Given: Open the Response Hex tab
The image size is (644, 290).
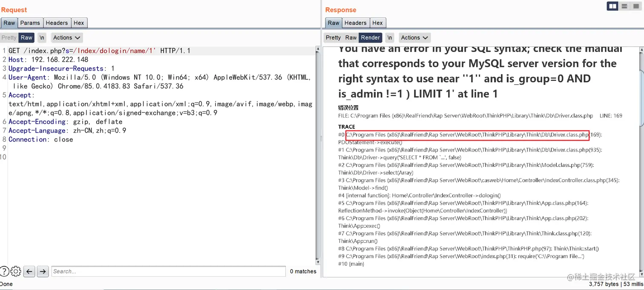Looking at the screenshot, I should click(377, 23).
